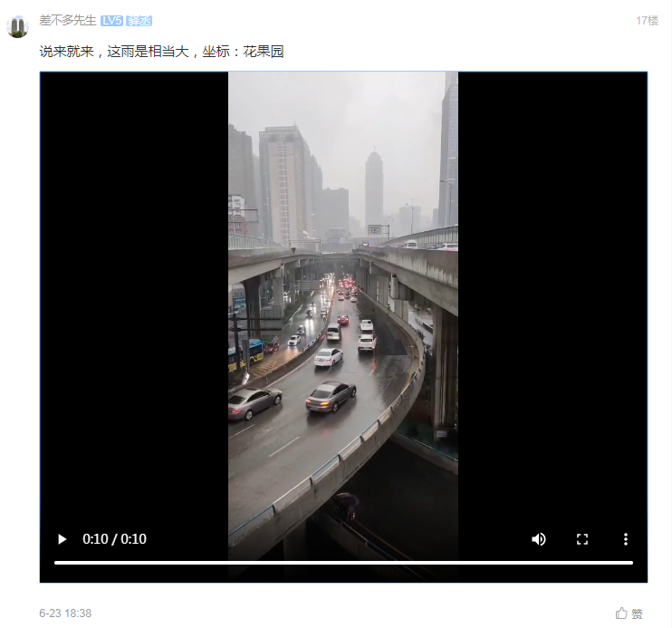Click the black letterbox right of the video
This screenshot has width=672, height=628.
pyautogui.click(x=552, y=300)
